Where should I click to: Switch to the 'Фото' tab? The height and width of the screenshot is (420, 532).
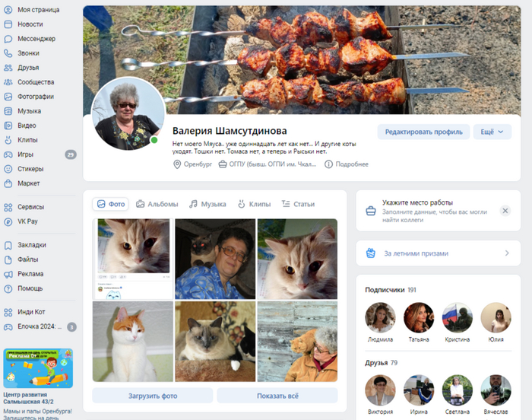111,204
